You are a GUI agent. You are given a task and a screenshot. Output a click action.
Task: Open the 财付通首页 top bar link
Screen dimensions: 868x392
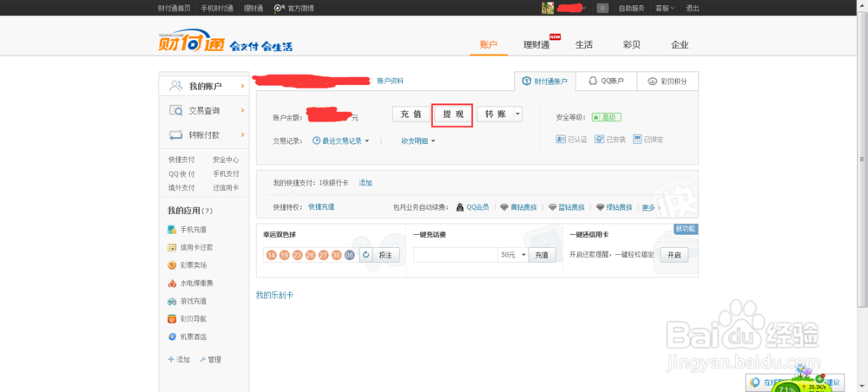coord(174,9)
